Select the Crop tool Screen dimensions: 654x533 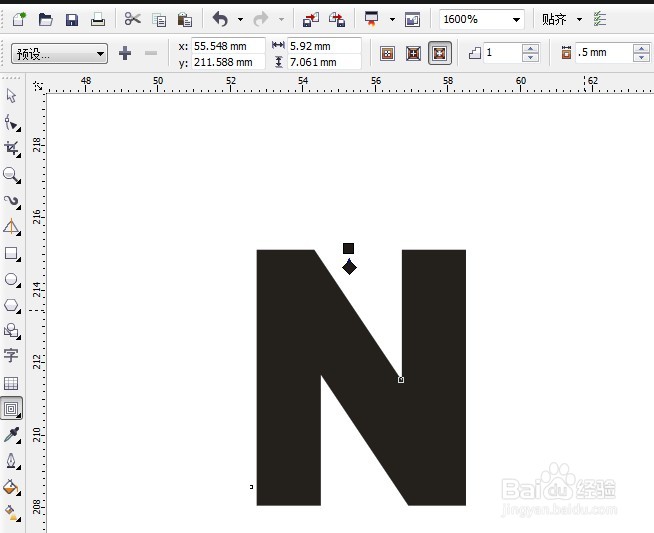[x=12, y=149]
